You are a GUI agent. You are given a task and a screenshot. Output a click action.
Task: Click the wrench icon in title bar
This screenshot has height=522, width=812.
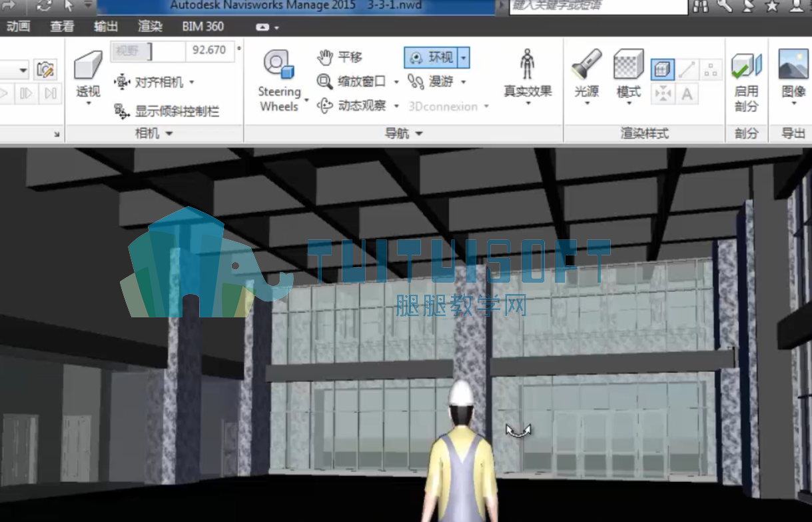725,6
